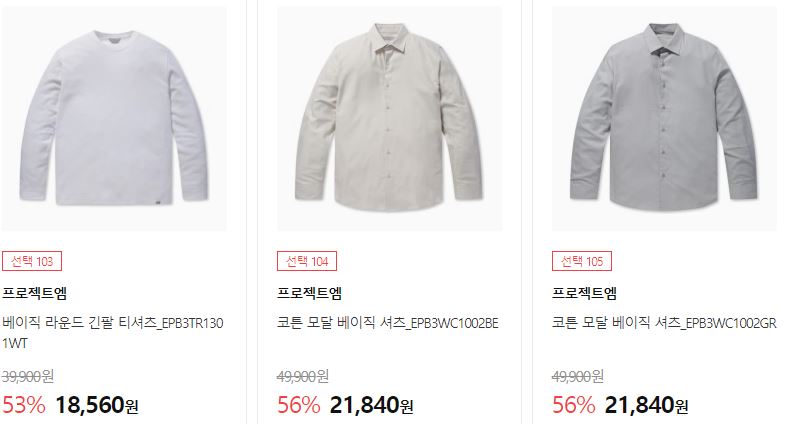Click the 선택 104 badge
787x424 pixels.
(307, 261)
